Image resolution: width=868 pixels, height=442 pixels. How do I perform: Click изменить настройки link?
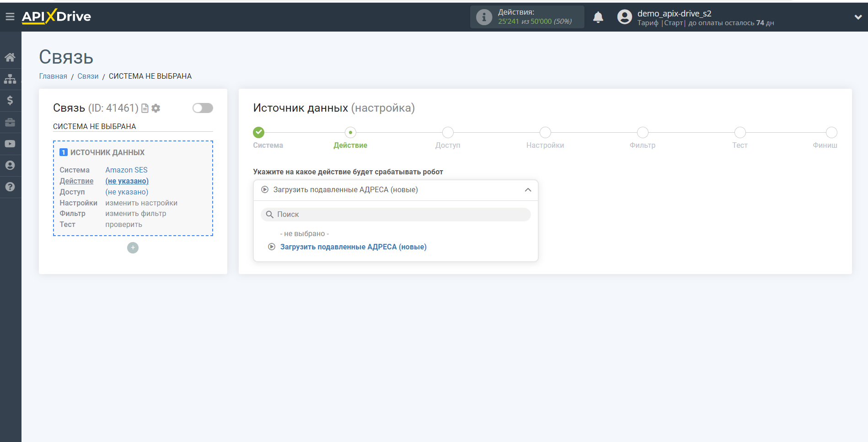[x=141, y=203]
